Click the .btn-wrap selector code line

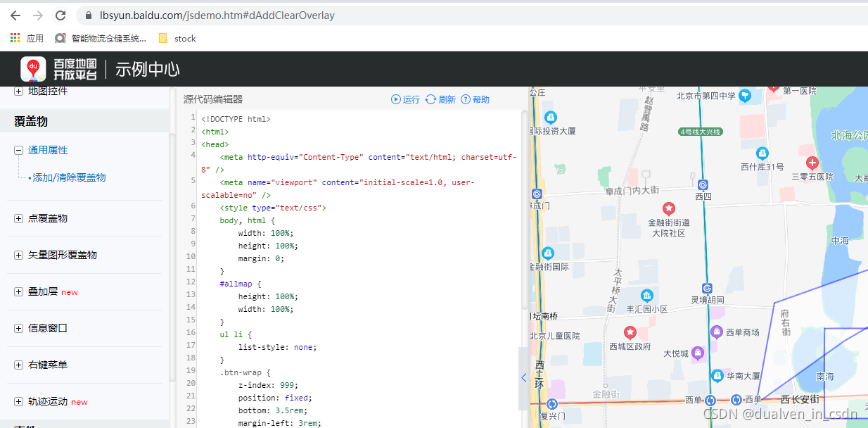[x=245, y=372]
